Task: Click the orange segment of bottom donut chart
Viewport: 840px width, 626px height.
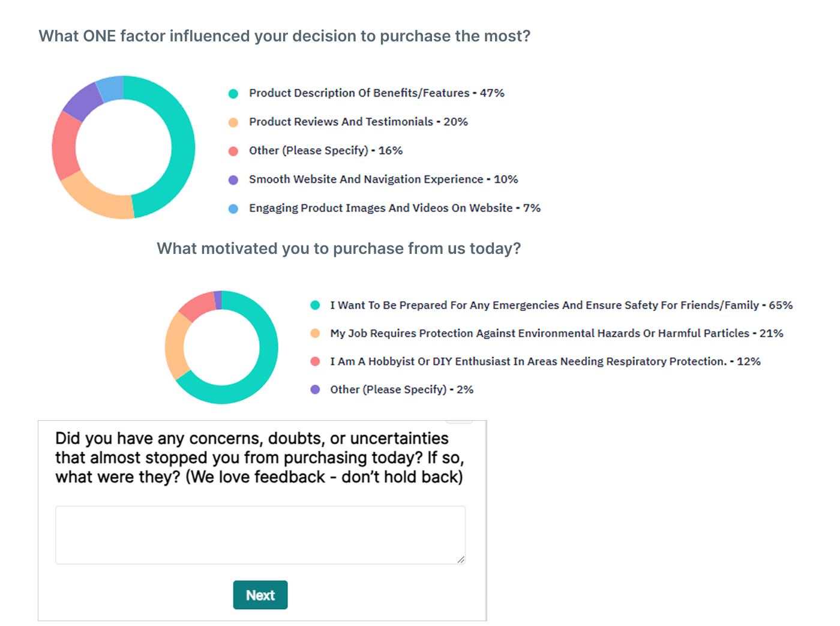Action: point(175,346)
